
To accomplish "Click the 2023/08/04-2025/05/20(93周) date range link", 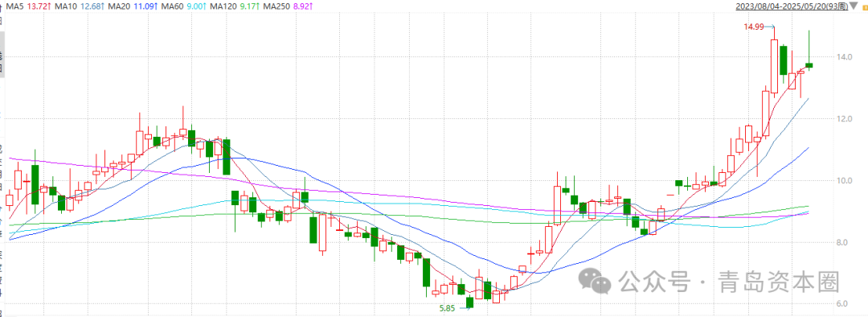I will 792,6.
